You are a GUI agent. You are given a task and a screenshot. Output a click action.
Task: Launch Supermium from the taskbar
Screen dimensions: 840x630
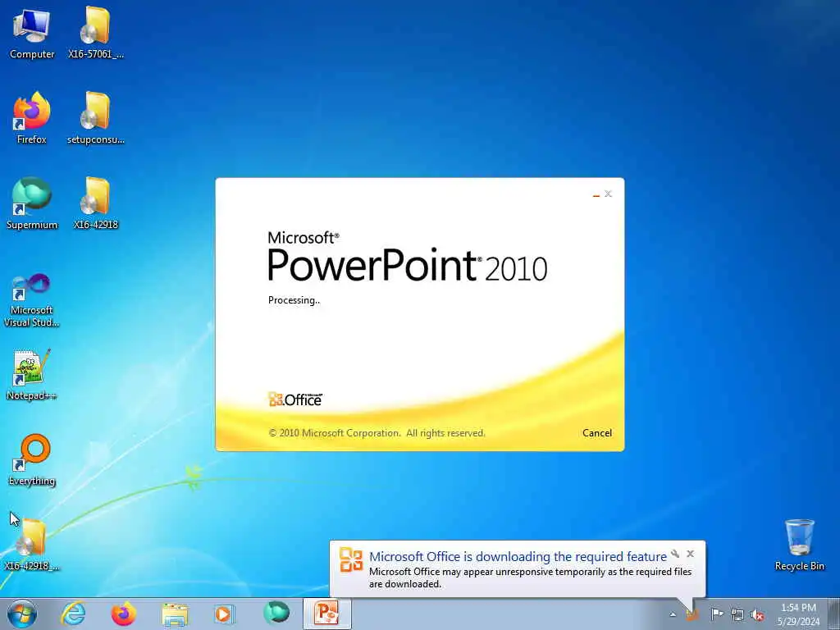pos(276,613)
